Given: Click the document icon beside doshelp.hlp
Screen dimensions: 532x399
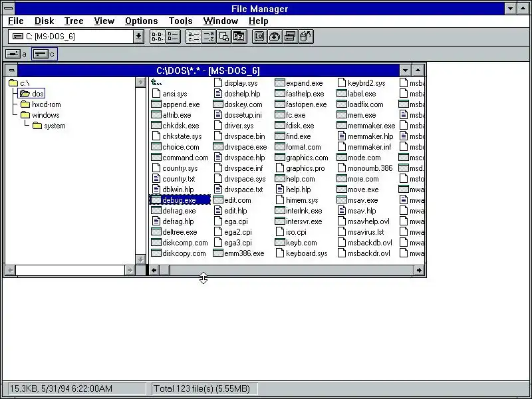Looking at the screenshot, I should pos(218,94).
